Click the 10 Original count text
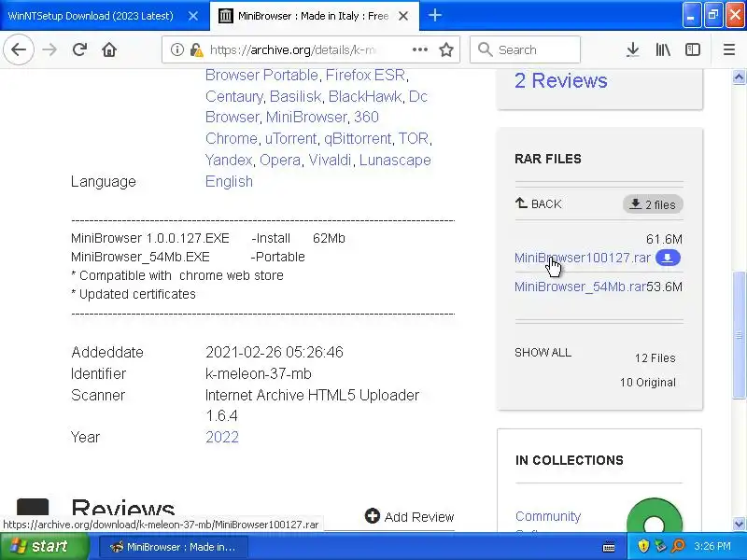This screenshot has height=560, width=747. tap(647, 383)
